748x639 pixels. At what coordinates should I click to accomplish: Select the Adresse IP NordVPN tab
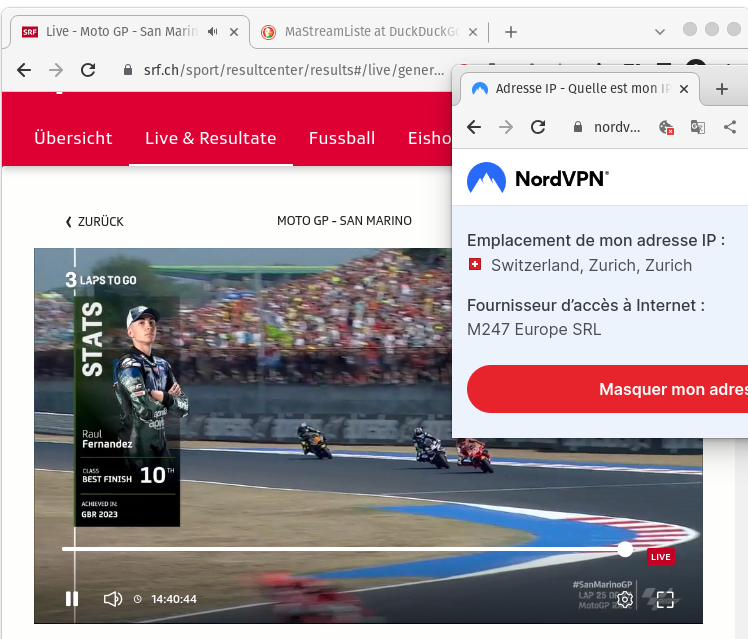[580, 89]
